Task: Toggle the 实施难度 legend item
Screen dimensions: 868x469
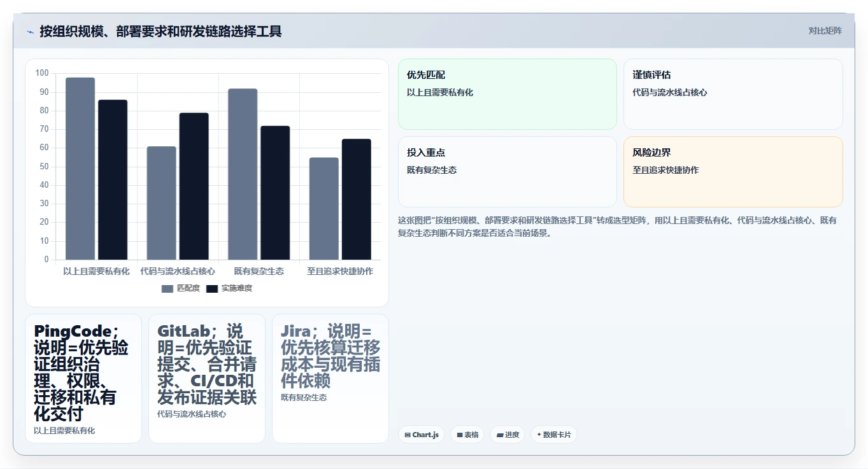Action: (x=229, y=288)
